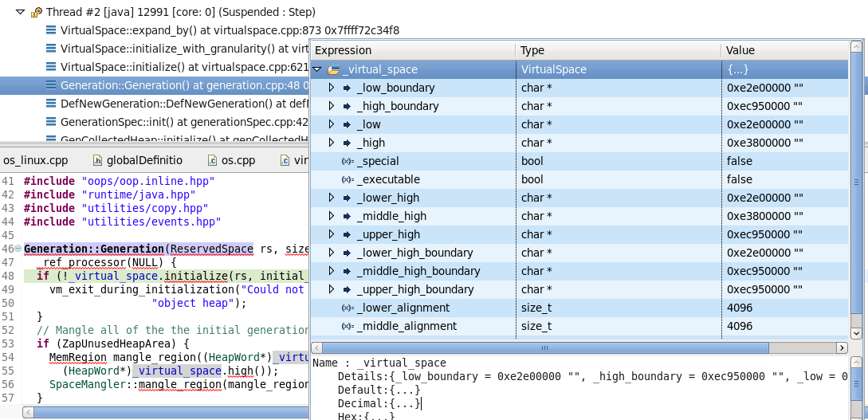
Task: Switch to the os_linux.cpp editor tab
Action: (35, 160)
